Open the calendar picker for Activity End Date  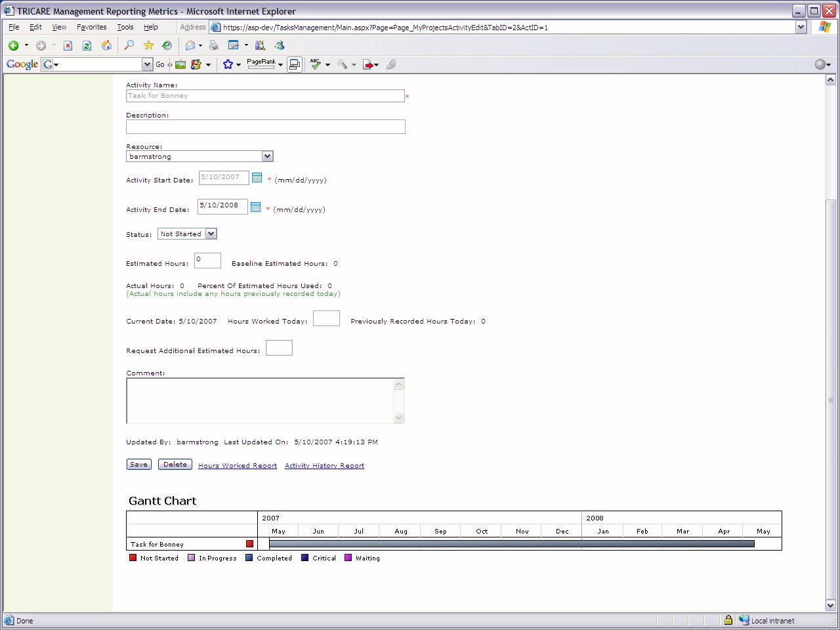(256, 207)
